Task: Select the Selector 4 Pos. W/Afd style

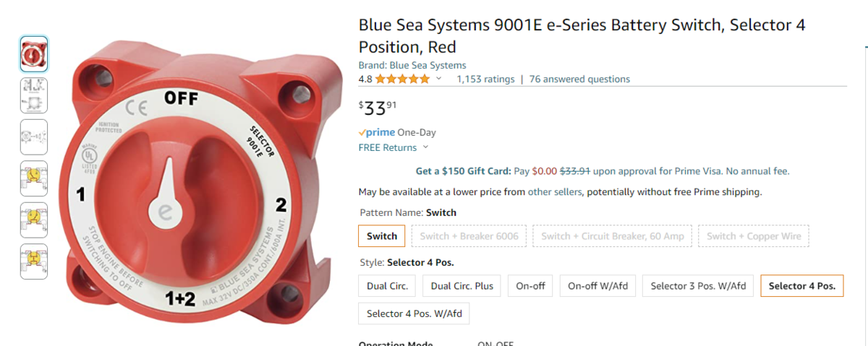Action: [x=414, y=313]
